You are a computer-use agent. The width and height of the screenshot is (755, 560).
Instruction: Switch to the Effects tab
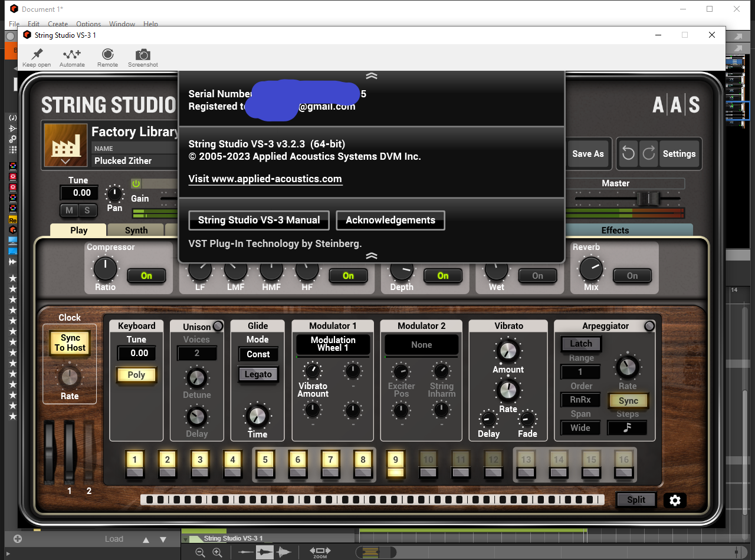click(615, 230)
